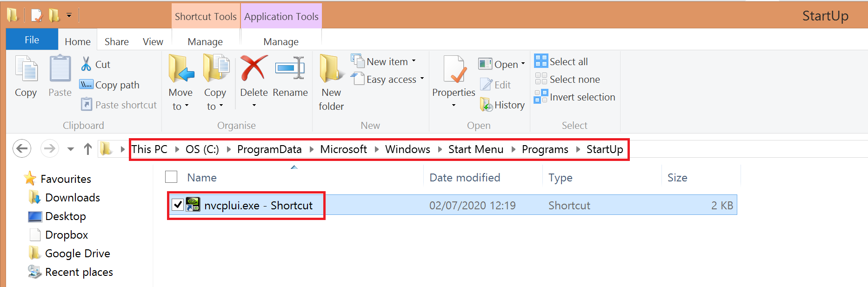This screenshot has height=287, width=868.
Task: Expand the chevron after This PC
Action: [x=177, y=149]
